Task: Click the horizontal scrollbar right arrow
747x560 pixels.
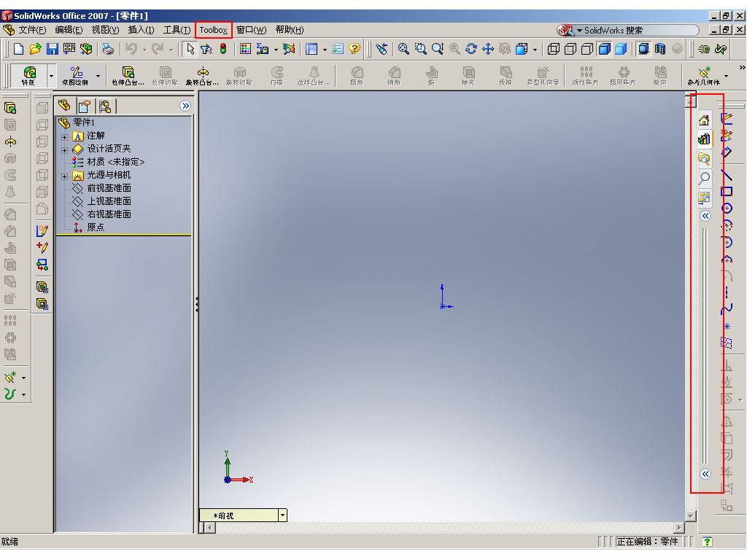Action: tap(679, 528)
